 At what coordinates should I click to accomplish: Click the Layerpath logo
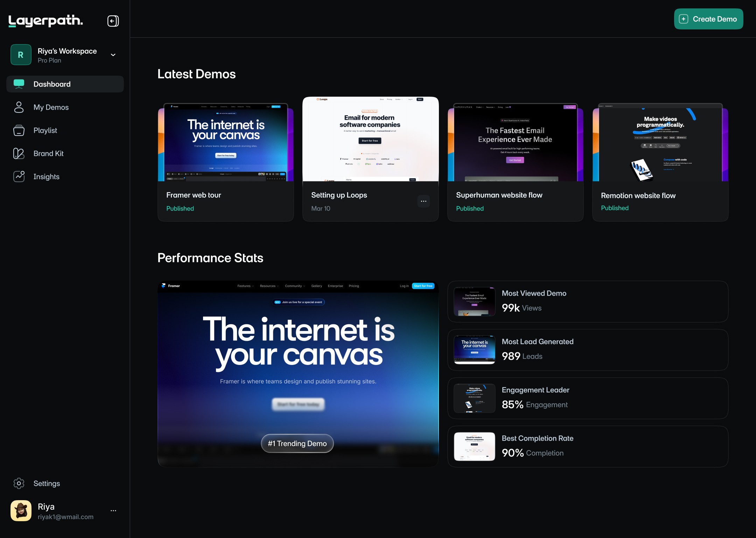tap(45, 21)
